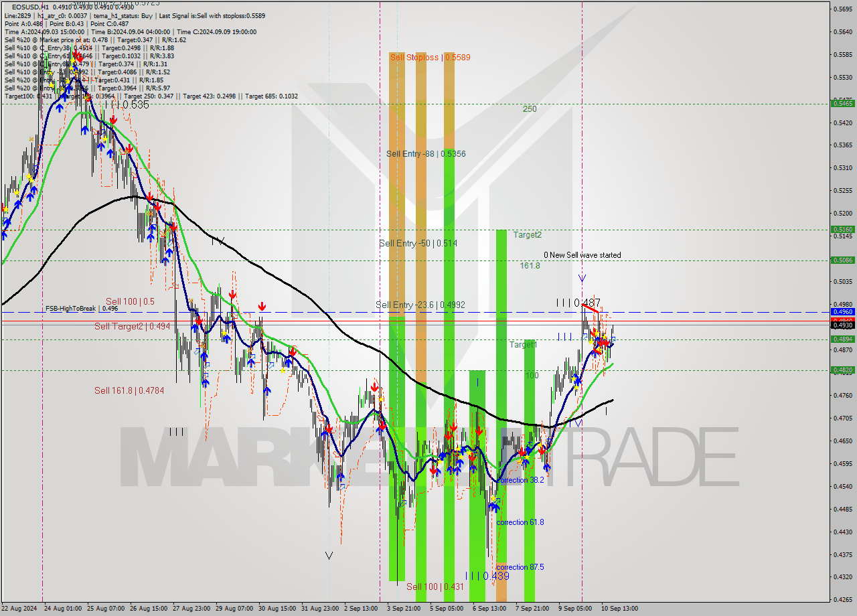Image resolution: width=857 pixels, height=616 pixels.
Task: Click the correction 61.8 label
Action: tap(520, 522)
